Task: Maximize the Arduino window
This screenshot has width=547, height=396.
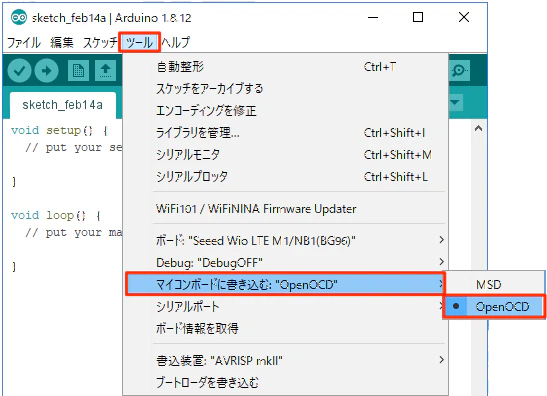Action: click(418, 17)
